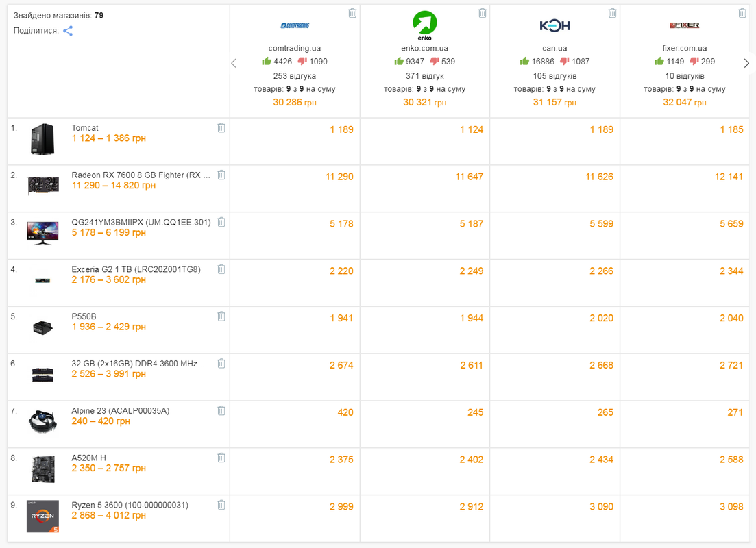Image resolution: width=756 pixels, height=548 pixels.
Task: Click the Radeon graphics card thumbnail
Action: (x=43, y=186)
